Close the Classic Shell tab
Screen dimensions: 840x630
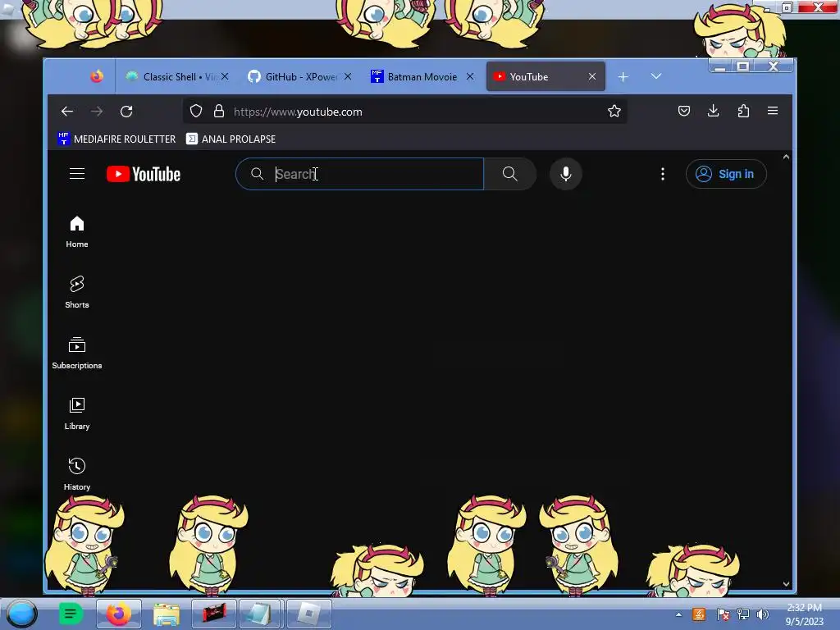tap(225, 76)
